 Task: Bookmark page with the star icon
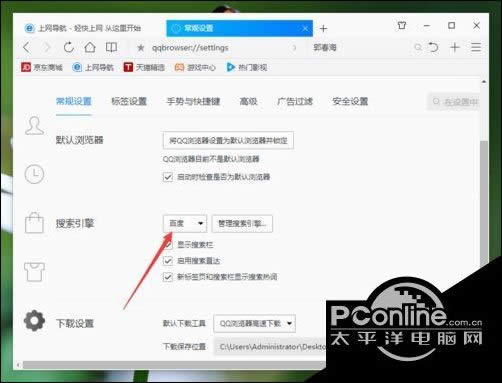141,48
